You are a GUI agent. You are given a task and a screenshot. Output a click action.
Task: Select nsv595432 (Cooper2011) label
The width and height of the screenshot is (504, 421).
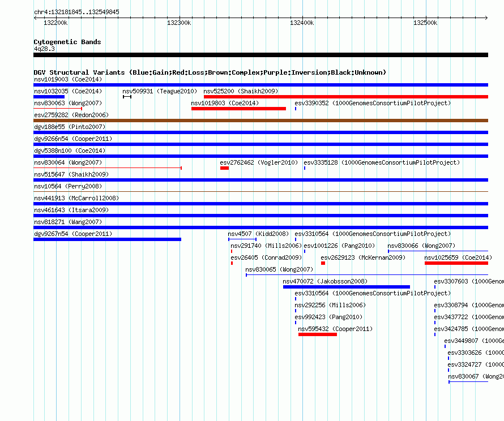pyautogui.click(x=335, y=329)
